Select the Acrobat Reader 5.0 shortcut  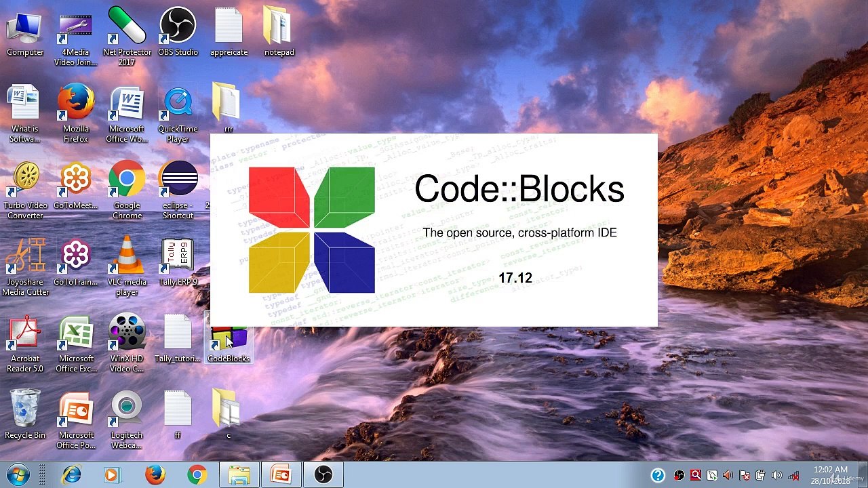pyautogui.click(x=25, y=344)
